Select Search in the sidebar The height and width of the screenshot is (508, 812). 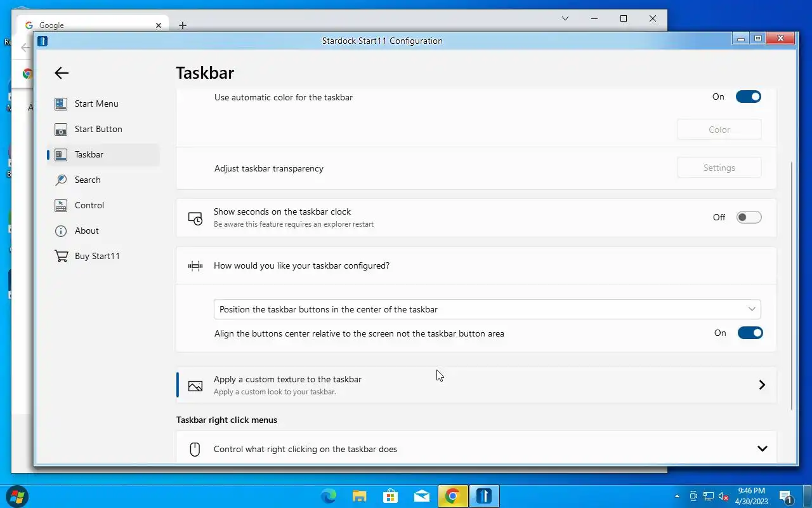coord(103,180)
